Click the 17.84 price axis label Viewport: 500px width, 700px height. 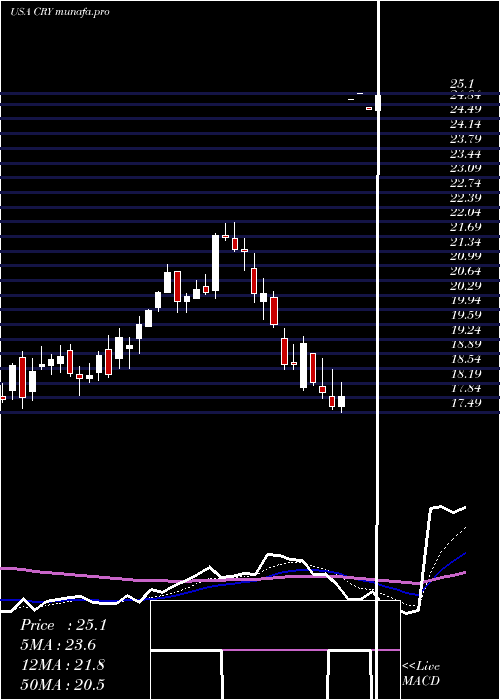point(466,388)
